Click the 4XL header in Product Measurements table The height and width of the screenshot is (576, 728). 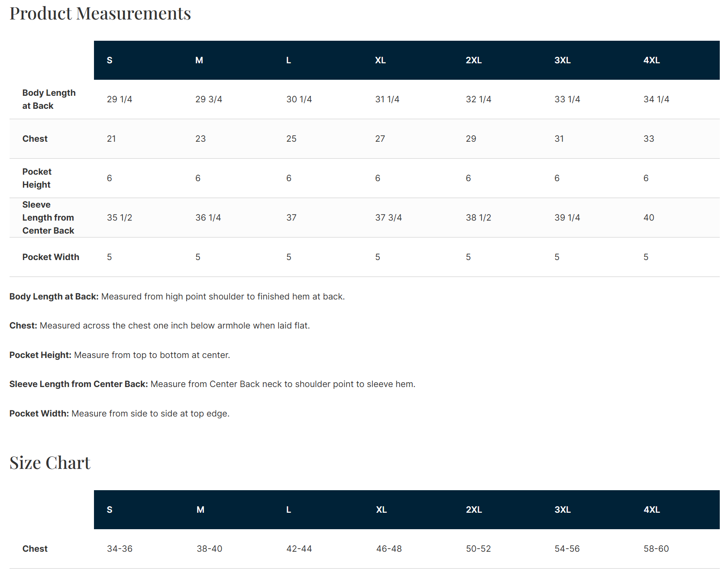(651, 60)
